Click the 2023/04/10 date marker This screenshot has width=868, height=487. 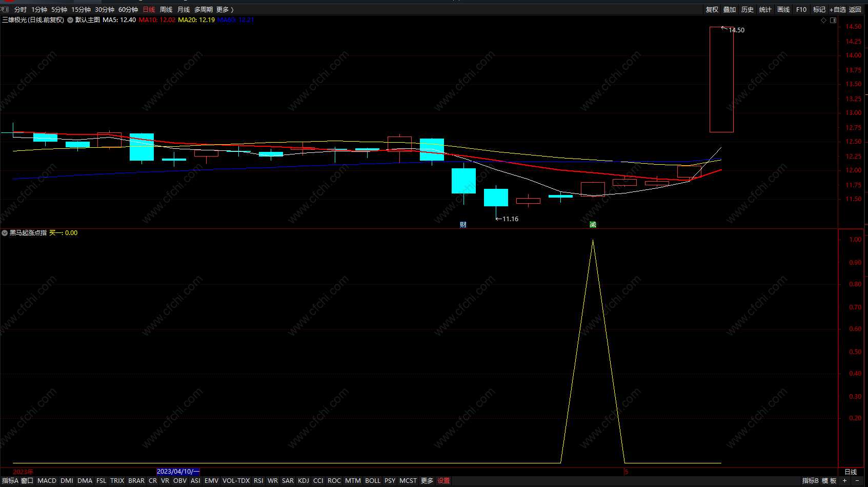tap(178, 472)
